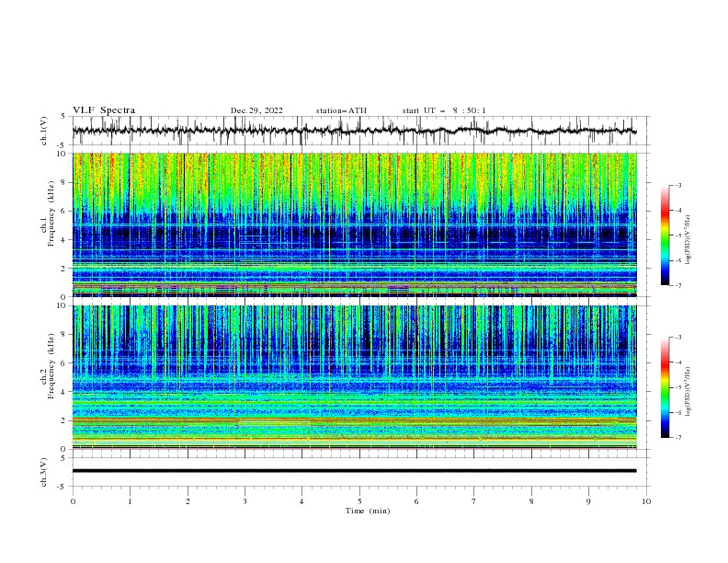Click the time axis tick label "2"
This screenshot has height=563, width=728.
click(x=188, y=501)
